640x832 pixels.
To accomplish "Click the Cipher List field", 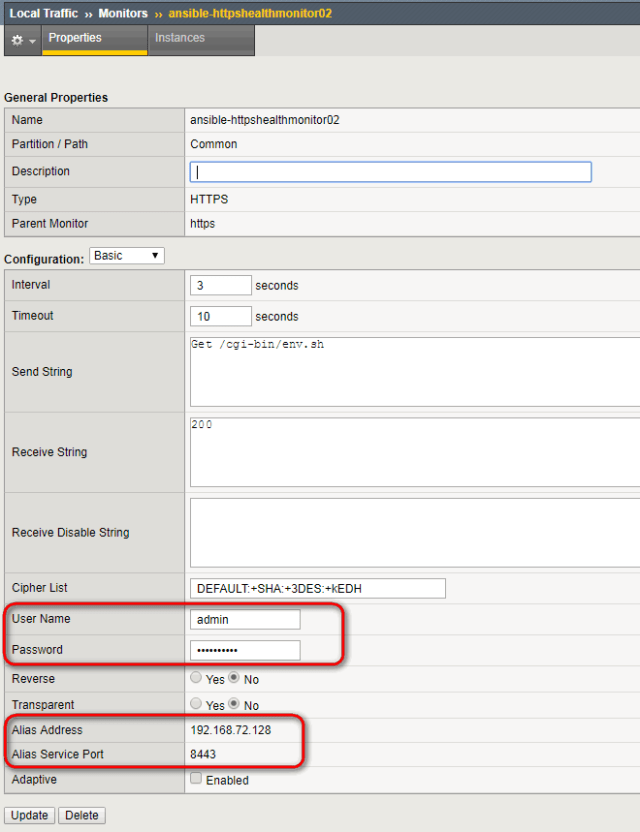I will coord(317,588).
